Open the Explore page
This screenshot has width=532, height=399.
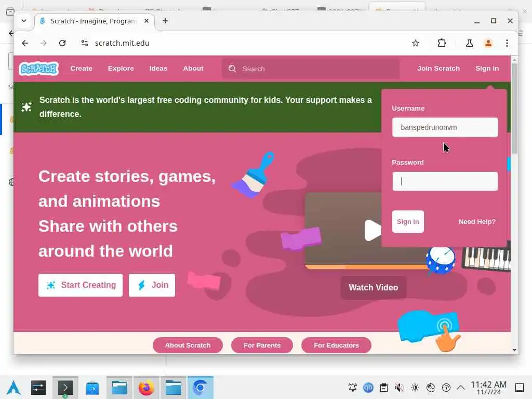coord(121,69)
